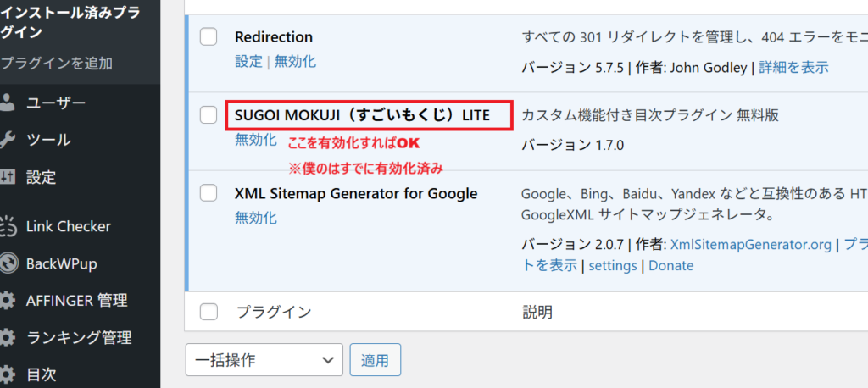Click the ランキング管理 gear icon

(8, 337)
